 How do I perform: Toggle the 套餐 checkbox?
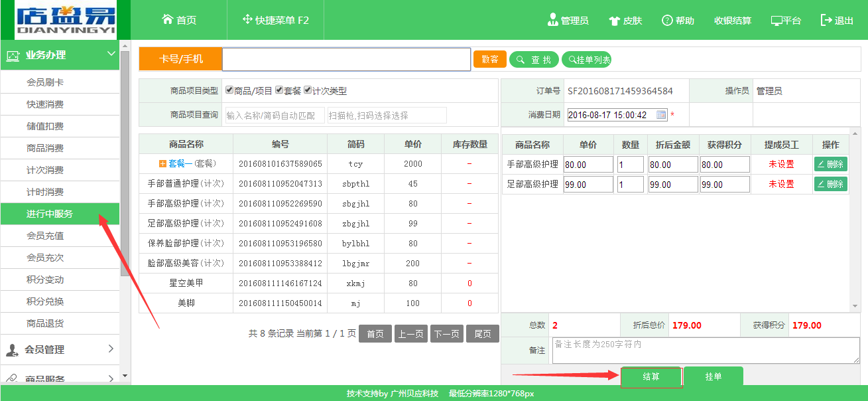pos(279,90)
